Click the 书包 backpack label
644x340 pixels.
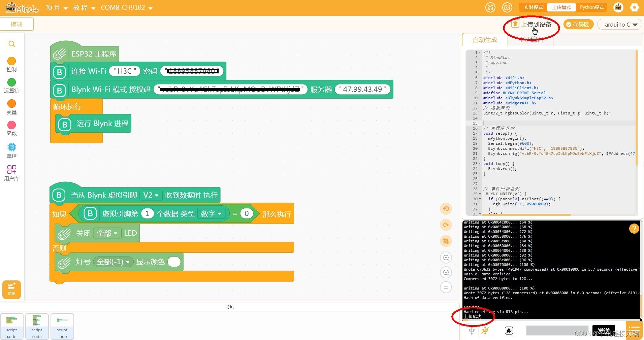click(x=229, y=307)
